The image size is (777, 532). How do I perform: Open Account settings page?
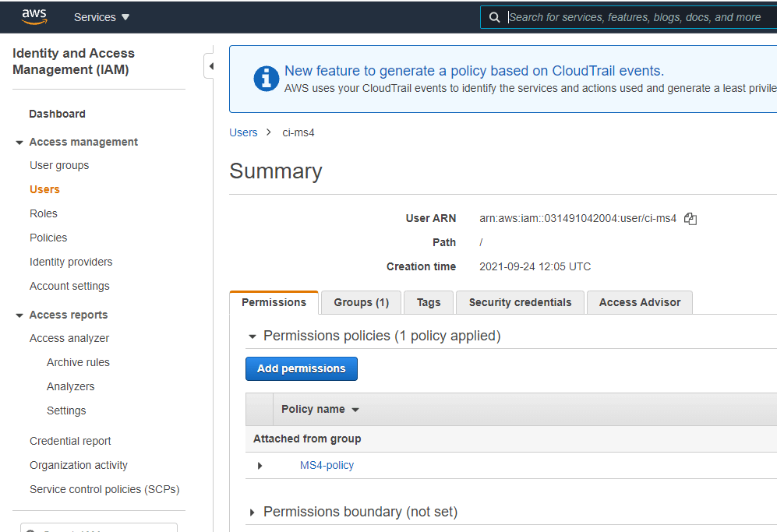(70, 287)
